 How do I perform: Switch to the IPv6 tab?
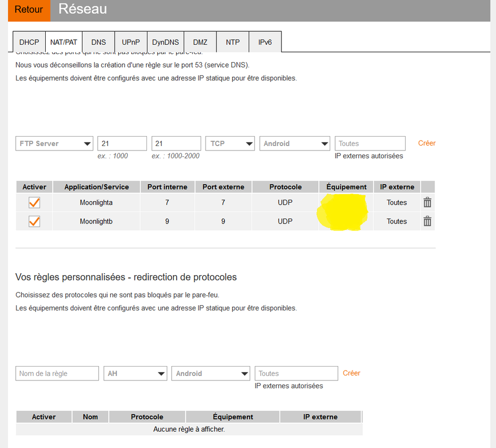click(x=265, y=42)
